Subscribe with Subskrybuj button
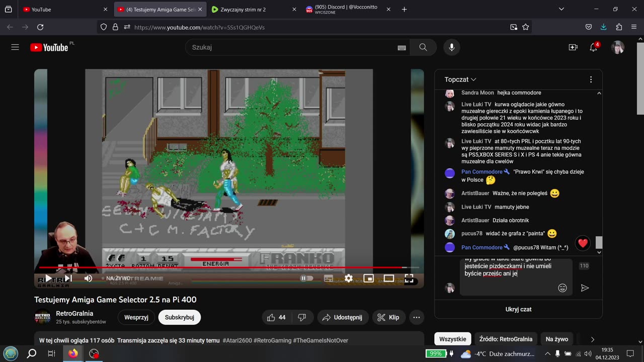The image size is (644, 362). coord(180,317)
